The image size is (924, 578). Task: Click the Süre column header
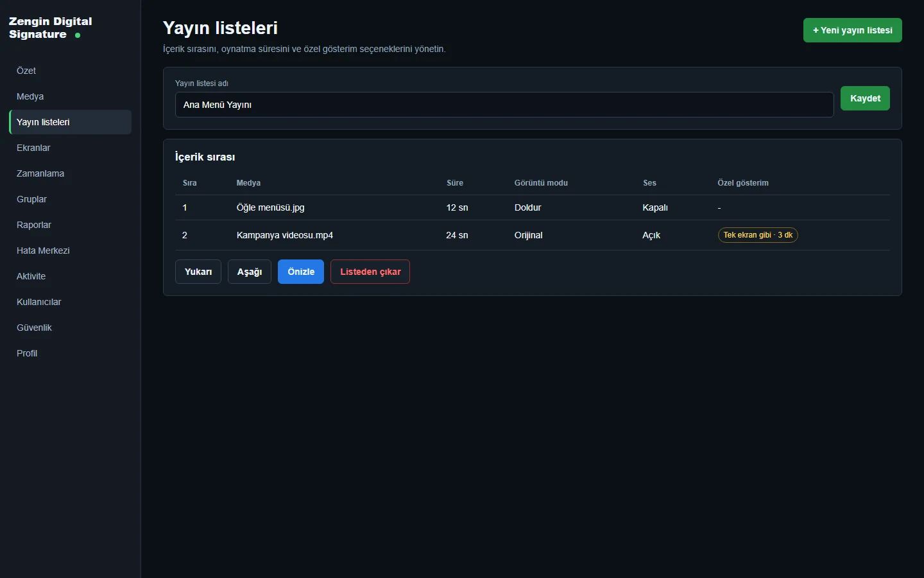tap(455, 183)
